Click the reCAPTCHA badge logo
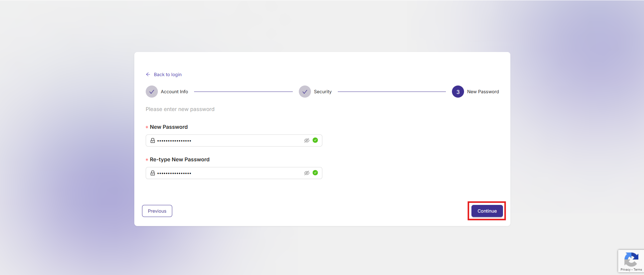This screenshot has width=644, height=275. (631, 259)
